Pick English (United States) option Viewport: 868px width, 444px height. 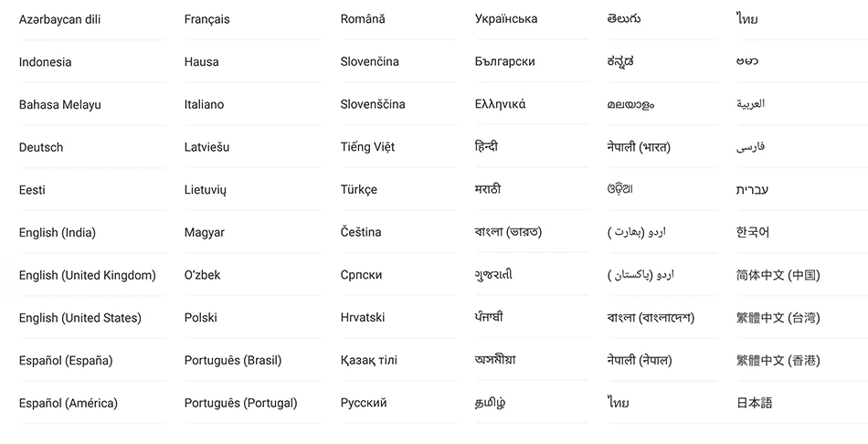pos(80,318)
